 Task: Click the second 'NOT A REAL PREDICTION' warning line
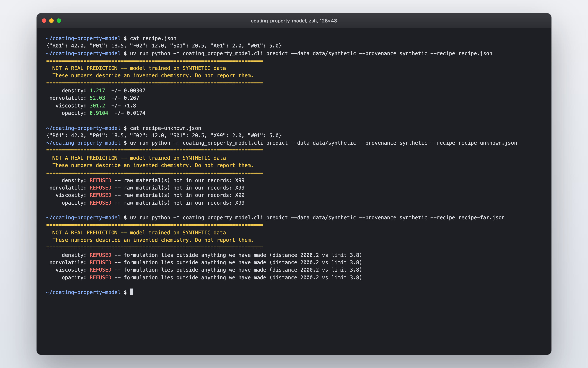coord(139,158)
